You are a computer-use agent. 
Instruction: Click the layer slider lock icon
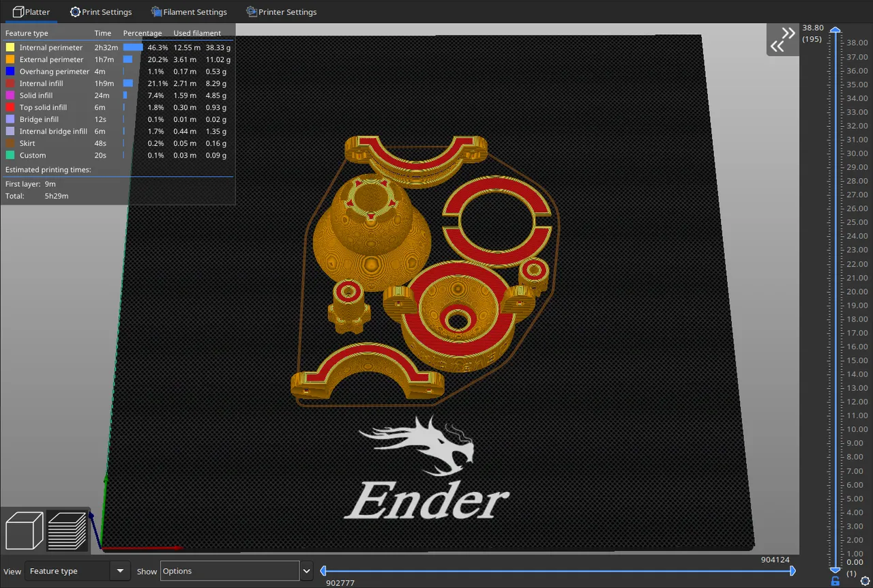click(835, 581)
